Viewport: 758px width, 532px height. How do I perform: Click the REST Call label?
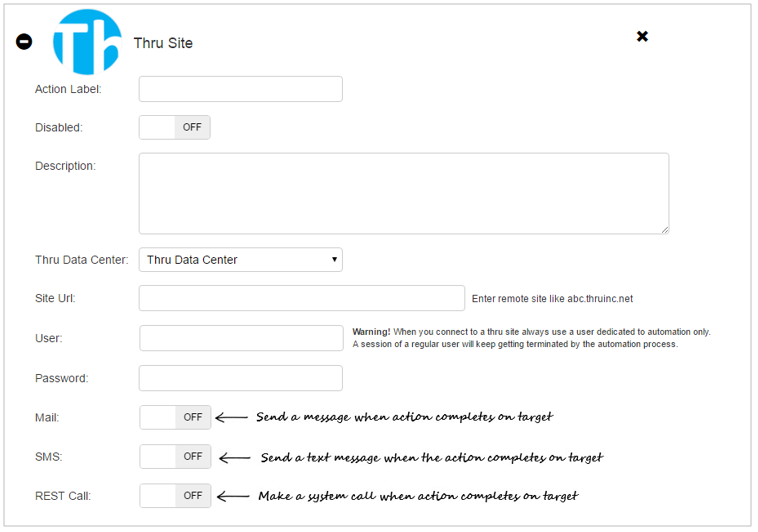pyautogui.click(x=63, y=496)
